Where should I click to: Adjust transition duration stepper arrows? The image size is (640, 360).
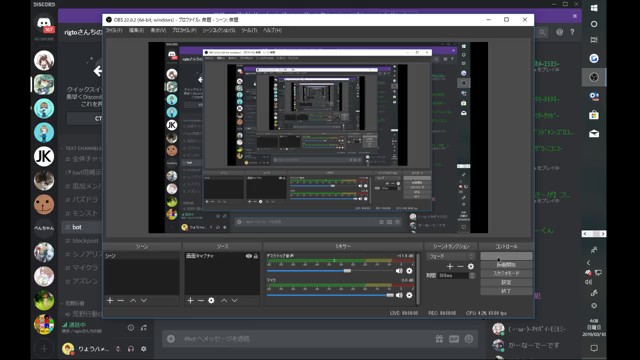472,276
